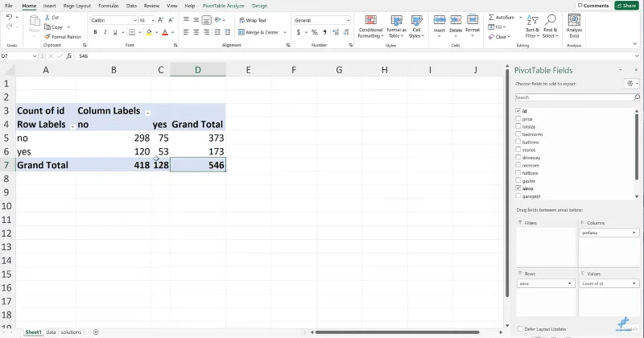
Task: Switch to the solutions sheet tab
Action: 71,332
